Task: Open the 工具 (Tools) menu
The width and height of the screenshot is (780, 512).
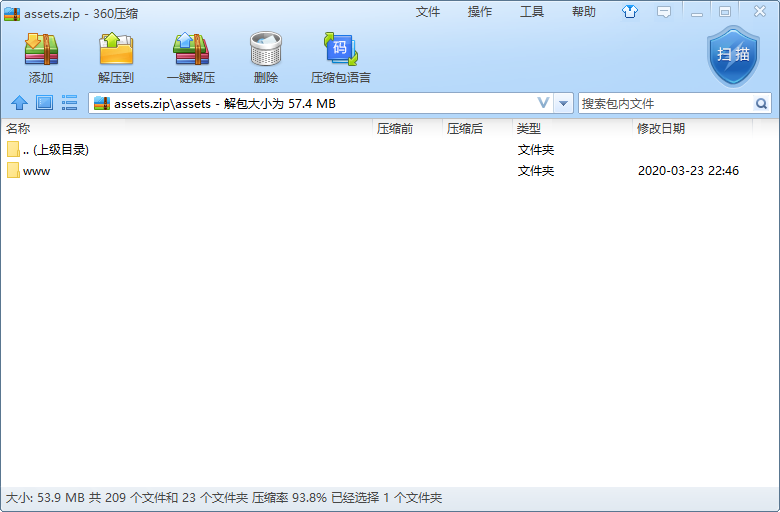Action: click(x=532, y=12)
